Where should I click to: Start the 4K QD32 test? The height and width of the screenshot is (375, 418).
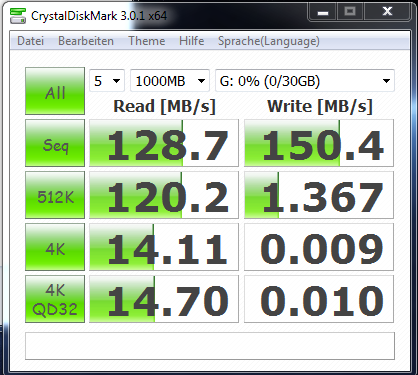point(55,299)
